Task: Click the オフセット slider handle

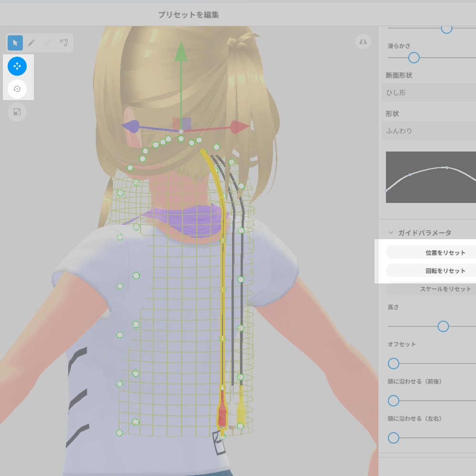Action: 393,364
